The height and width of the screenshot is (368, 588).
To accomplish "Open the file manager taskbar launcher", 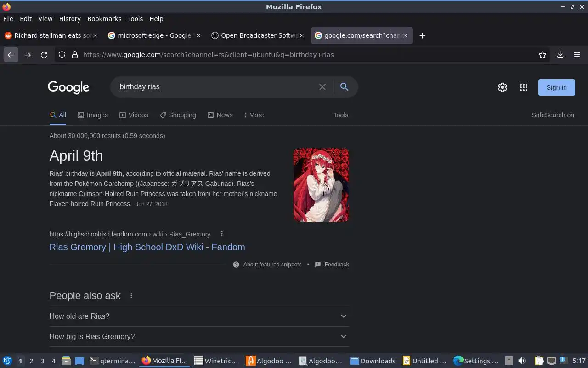I will click(x=66, y=361).
